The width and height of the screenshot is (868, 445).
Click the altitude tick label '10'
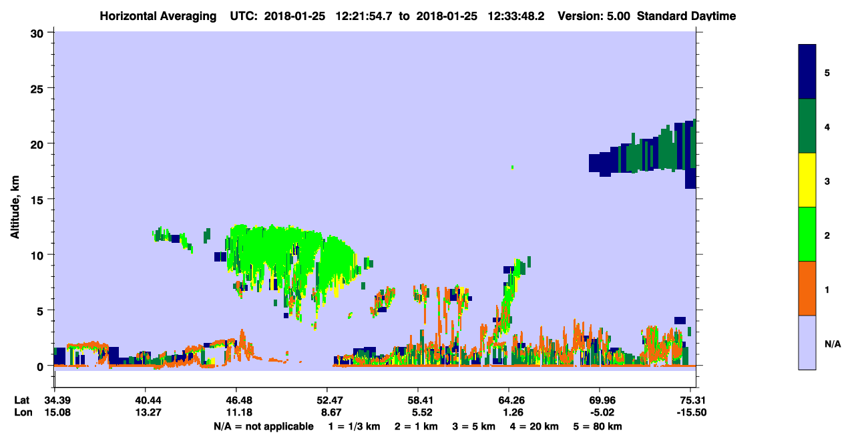[39, 255]
